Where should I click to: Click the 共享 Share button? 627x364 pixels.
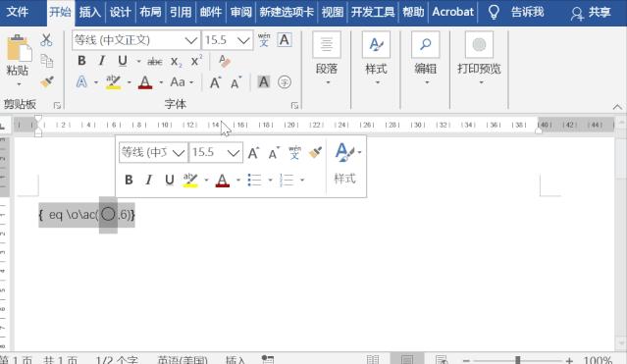pos(591,13)
